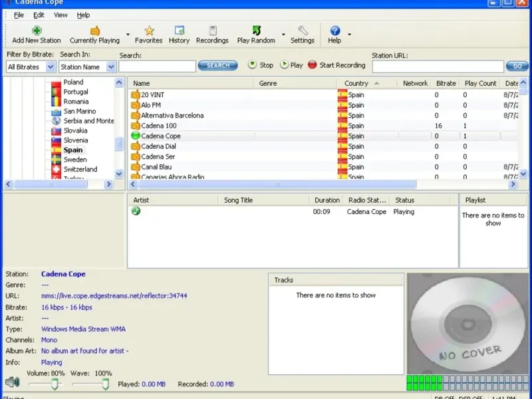Click the Add New Station toolbar icon
The image size is (532, 399).
(x=37, y=31)
